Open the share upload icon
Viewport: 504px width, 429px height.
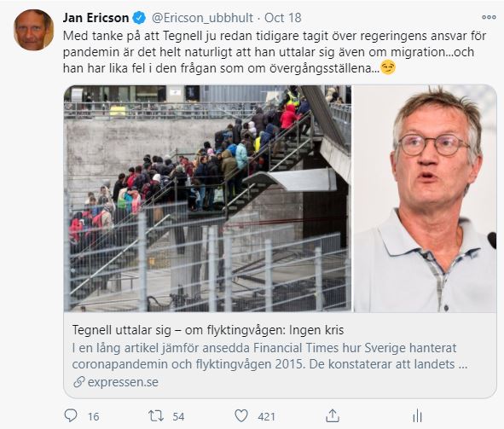pos(333,416)
